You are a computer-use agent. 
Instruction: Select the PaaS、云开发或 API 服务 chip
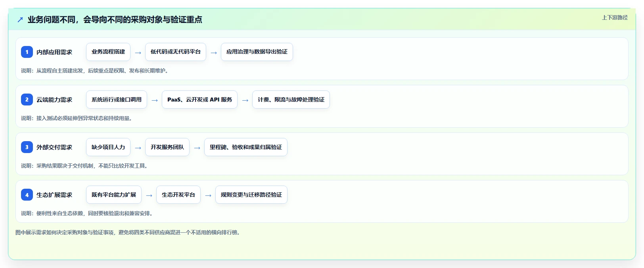199,100
